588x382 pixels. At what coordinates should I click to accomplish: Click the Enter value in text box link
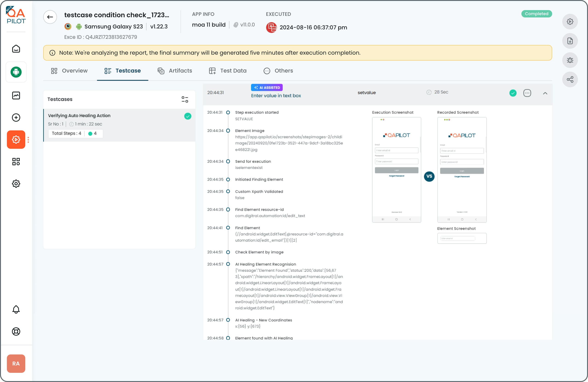click(276, 95)
